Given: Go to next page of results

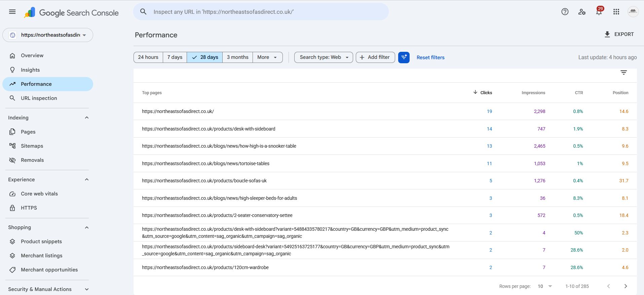Looking at the screenshot, I should point(626,286).
